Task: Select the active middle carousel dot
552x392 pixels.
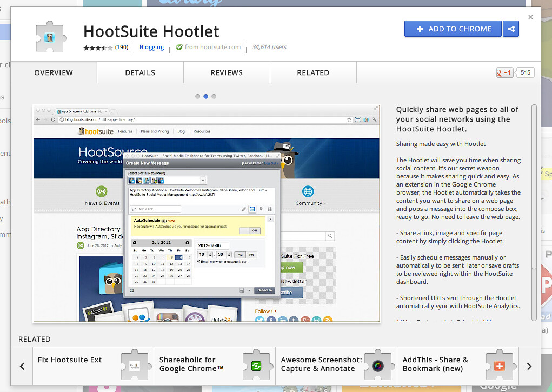Action: (205, 96)
